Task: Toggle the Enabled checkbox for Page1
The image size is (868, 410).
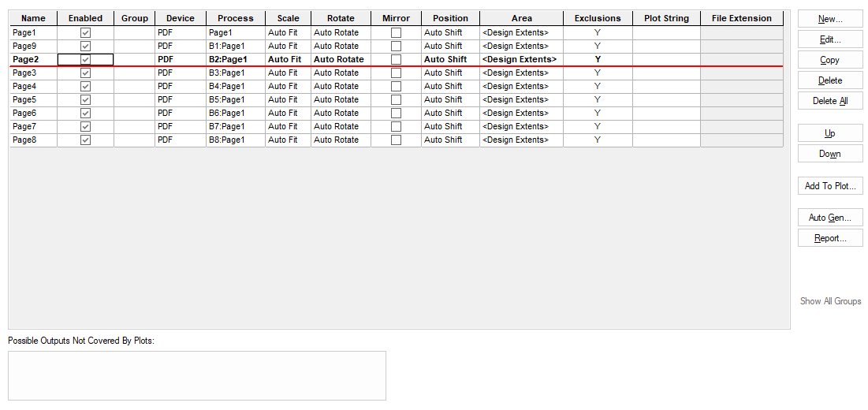Action: tap(85, 32)
